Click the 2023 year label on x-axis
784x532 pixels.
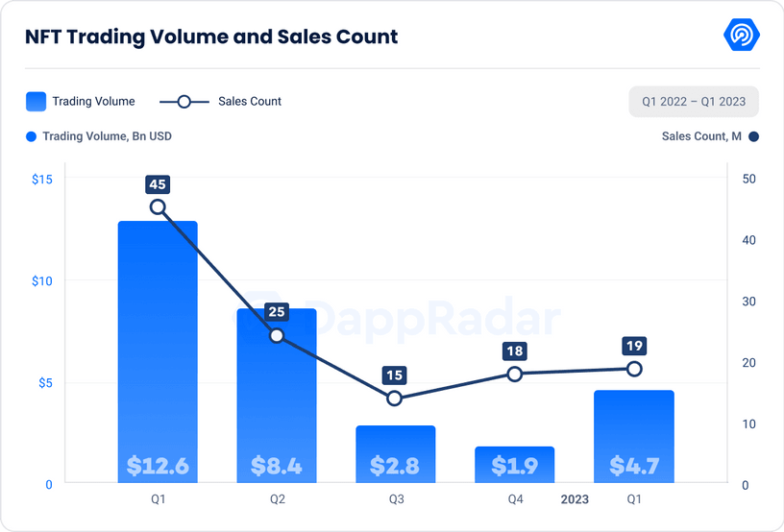coord(575,499)
